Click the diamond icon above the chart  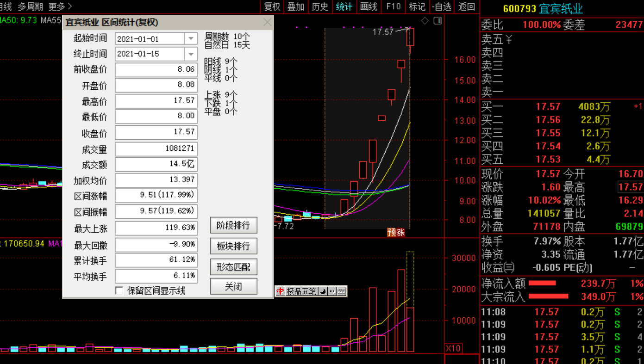coord(425,21)
